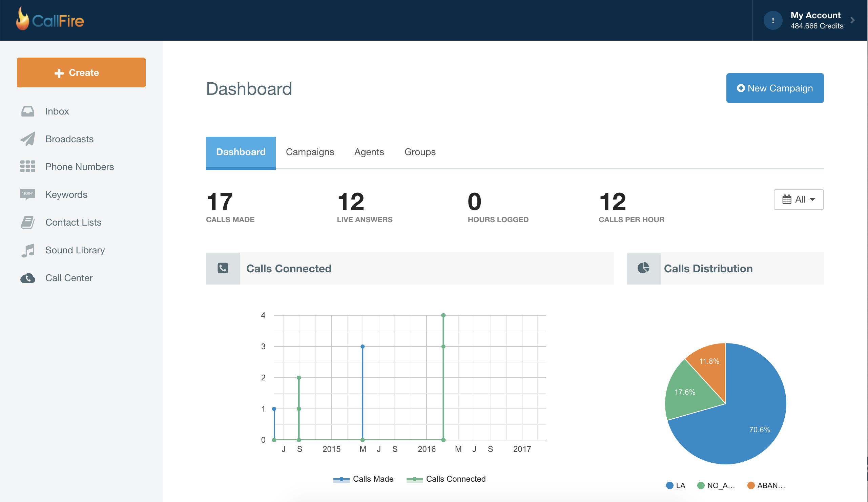Open Phone Numbers from the sidebar
Viewport: 868px width, 502px height.
click(x=80, y=167)
